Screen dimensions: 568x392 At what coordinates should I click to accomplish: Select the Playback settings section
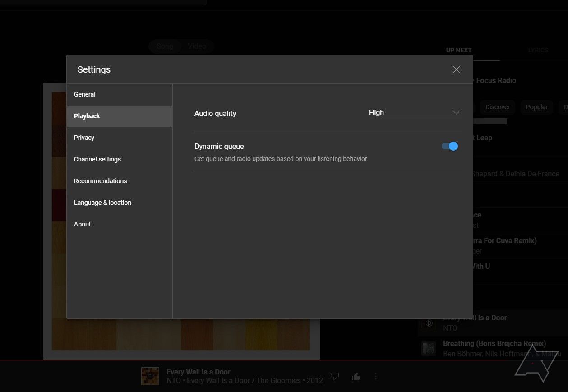[120, 116]
